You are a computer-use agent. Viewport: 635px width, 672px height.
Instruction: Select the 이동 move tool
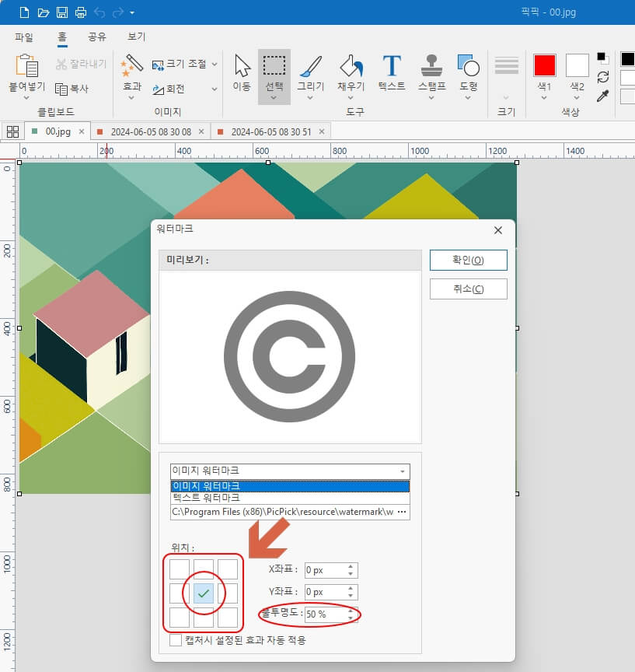[242, 73]
